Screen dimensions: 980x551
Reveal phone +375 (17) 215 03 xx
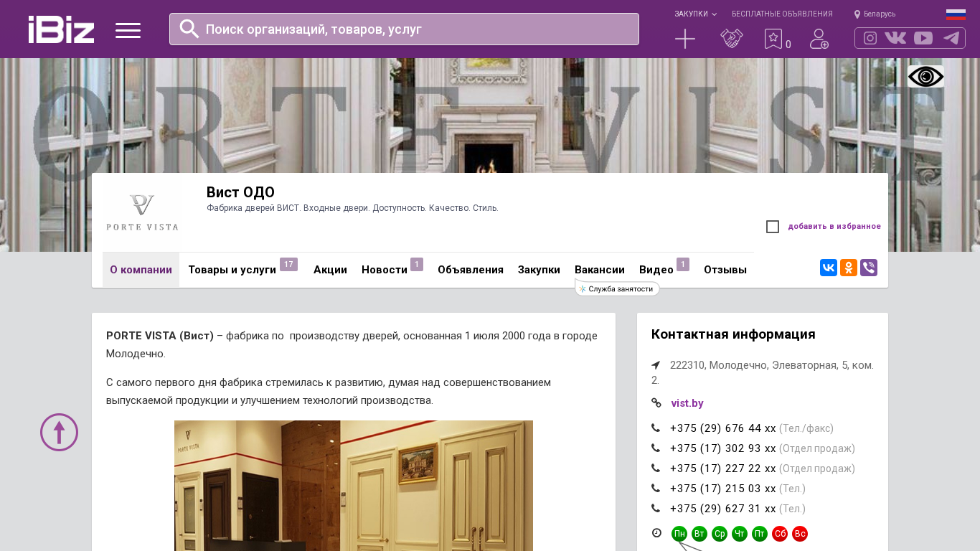[723, 489]
